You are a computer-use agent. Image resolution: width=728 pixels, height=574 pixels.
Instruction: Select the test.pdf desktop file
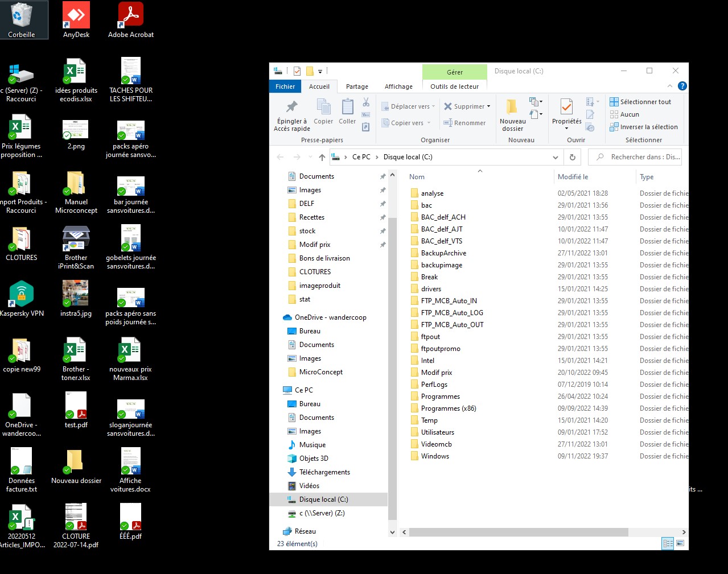[76, 410]
